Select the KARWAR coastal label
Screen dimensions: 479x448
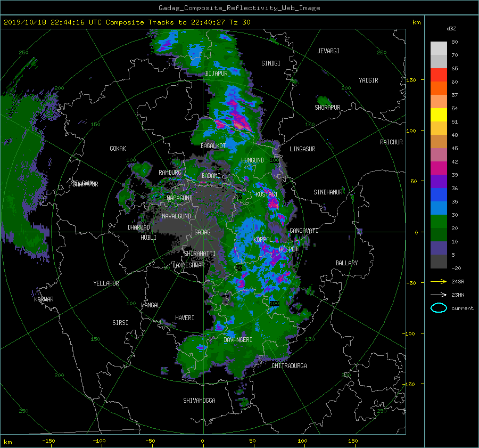tap(44, 299)
